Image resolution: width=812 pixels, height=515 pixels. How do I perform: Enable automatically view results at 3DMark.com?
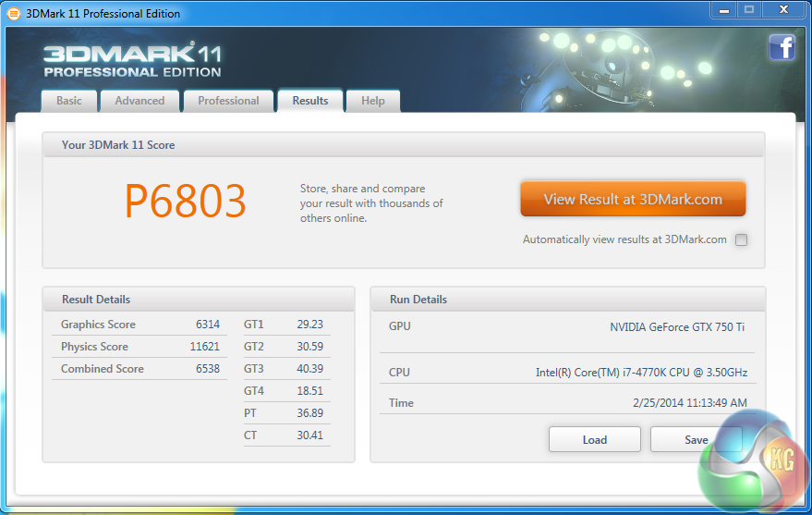[741, 239]
